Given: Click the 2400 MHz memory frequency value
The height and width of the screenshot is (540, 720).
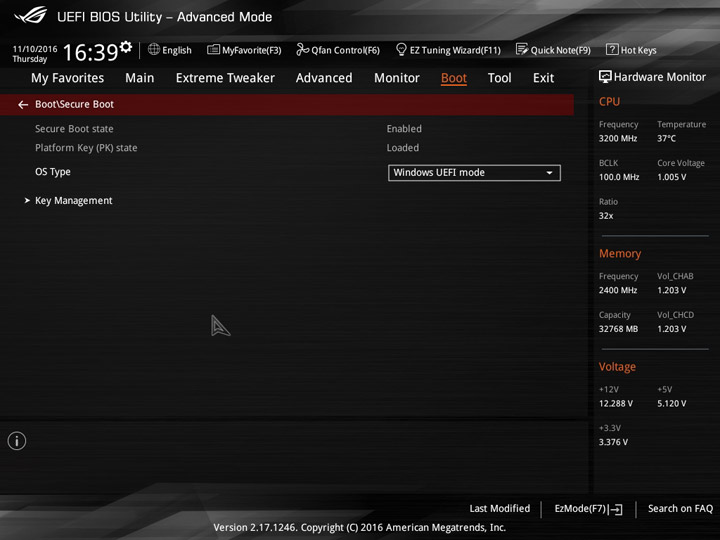Looking at the screenshot, I should click(x=618, y=290).
